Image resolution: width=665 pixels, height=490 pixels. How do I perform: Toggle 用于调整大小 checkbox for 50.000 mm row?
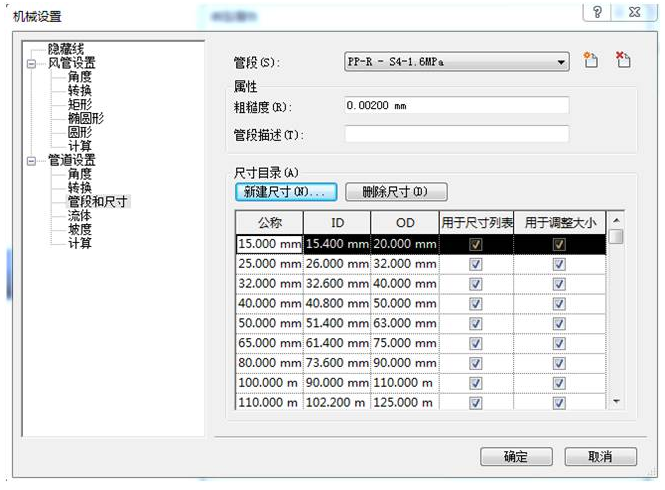[x=558, y=323]
